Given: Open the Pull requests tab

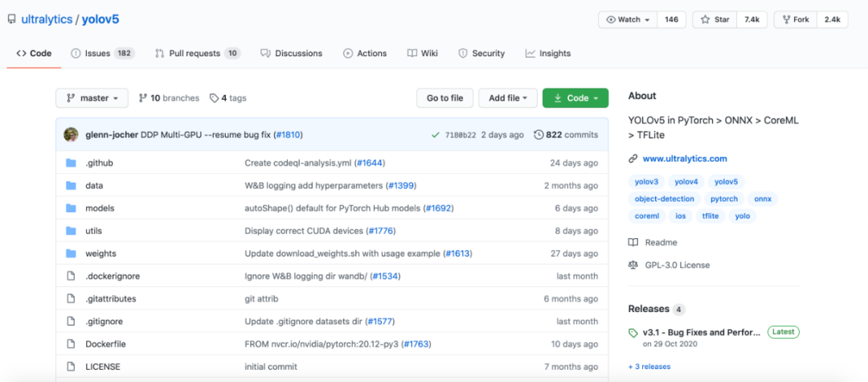Looking at the screenshot, I should [x=198, y=53].
